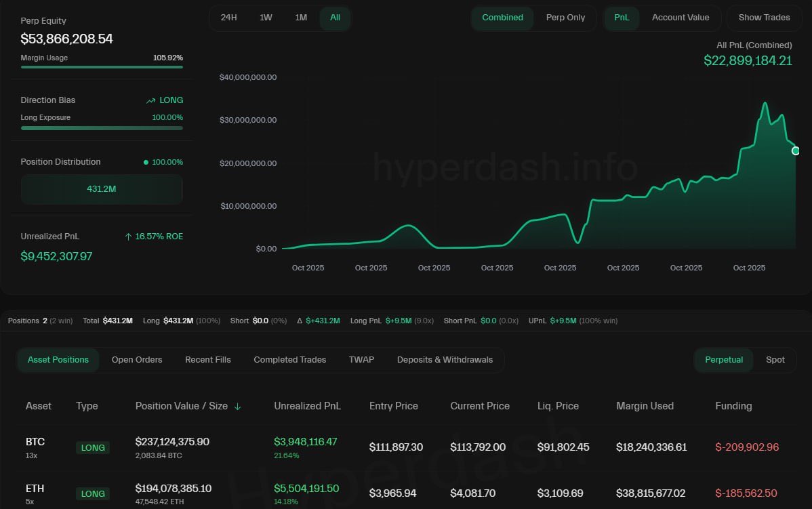The image size is (812, 509).
Task: Switch chart timeframe to 24H
Action: 228,18
